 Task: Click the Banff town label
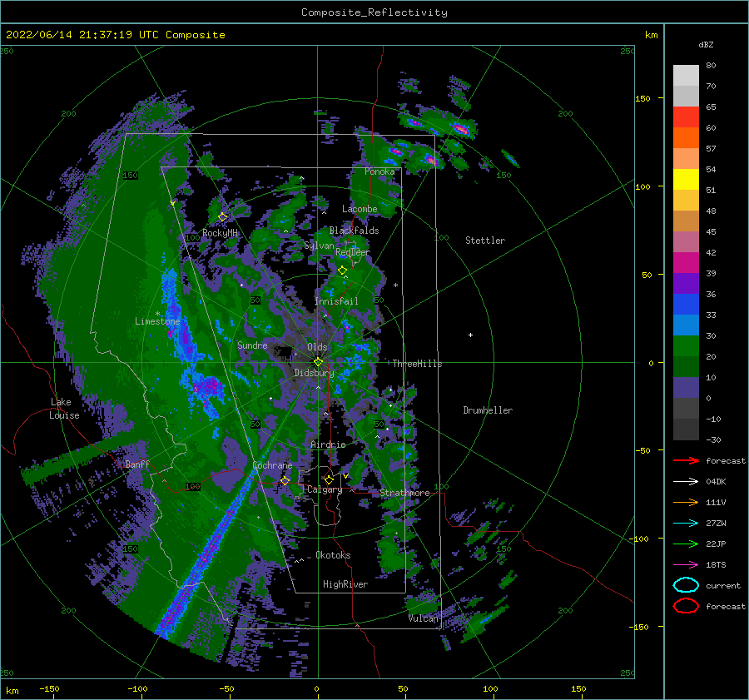coord(137,464)
